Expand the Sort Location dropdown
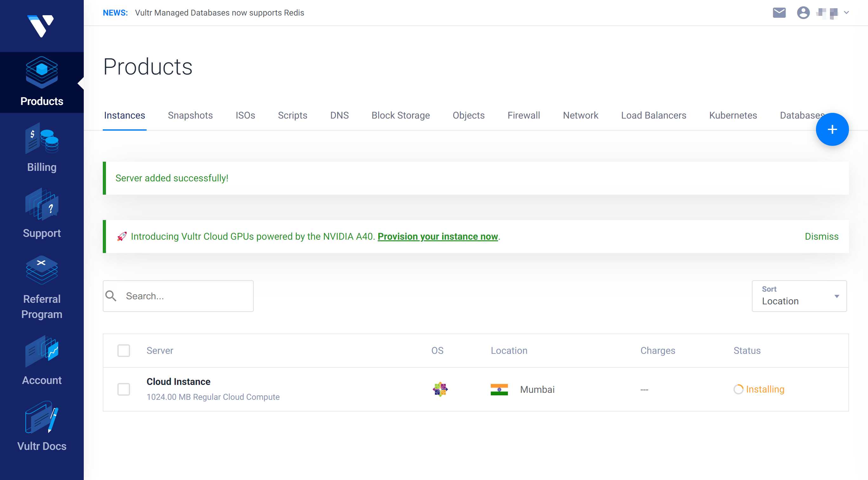Viewport: 868px width, 480px height. pos(799,296)
